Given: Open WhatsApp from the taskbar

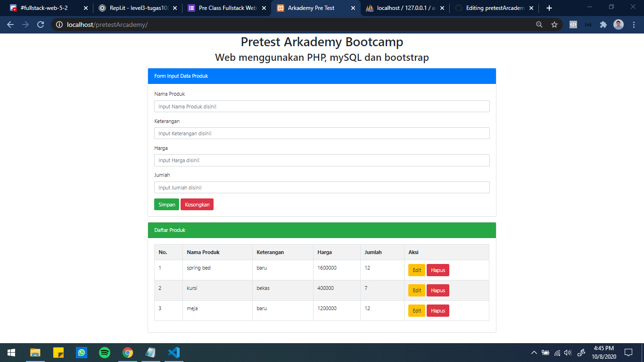Looking at the screenshot, I should [82, 353].
